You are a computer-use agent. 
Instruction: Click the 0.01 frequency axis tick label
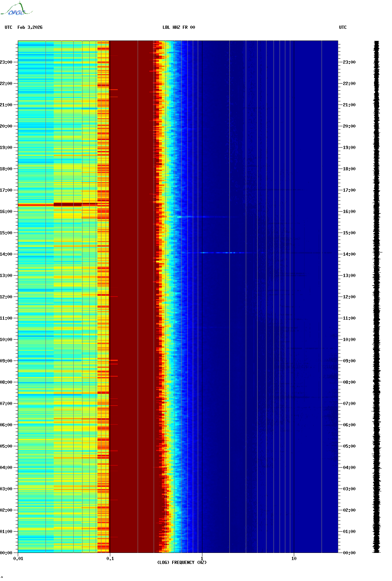pos(18,559)
